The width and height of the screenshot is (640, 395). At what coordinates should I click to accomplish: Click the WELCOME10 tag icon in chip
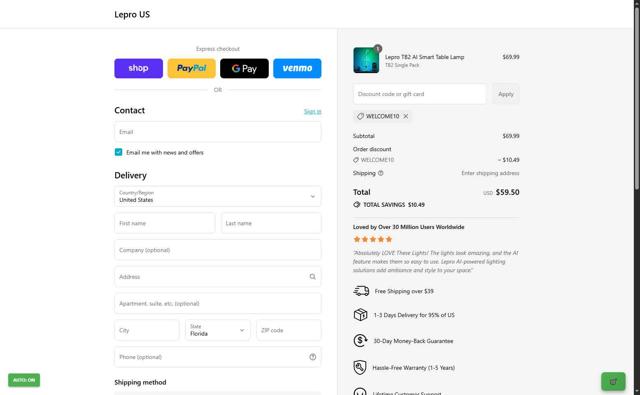[360, 116]
